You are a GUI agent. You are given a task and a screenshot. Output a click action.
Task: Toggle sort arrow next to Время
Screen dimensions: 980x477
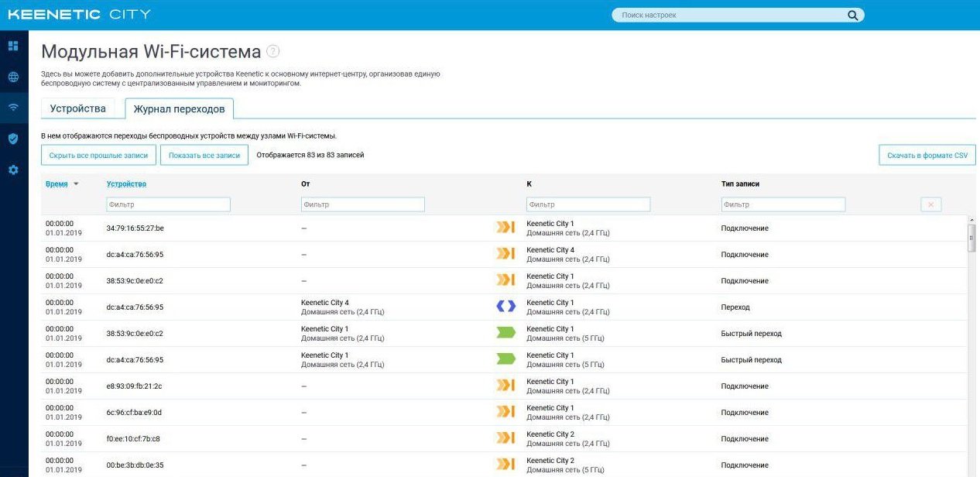[x=76, y=184]
